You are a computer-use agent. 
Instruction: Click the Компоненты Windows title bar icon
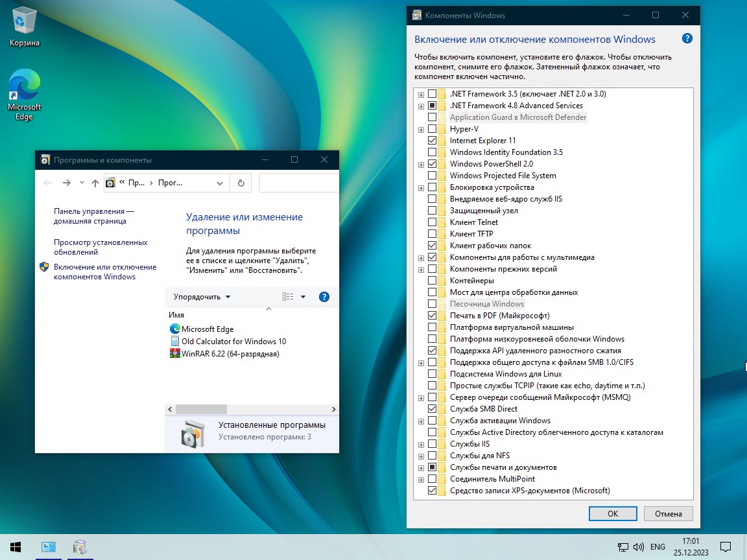coord(417,16)
